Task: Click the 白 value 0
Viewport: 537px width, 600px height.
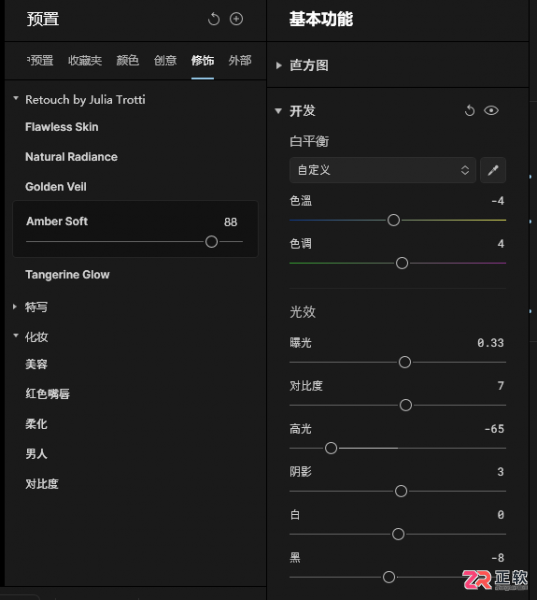Action: 501,515
